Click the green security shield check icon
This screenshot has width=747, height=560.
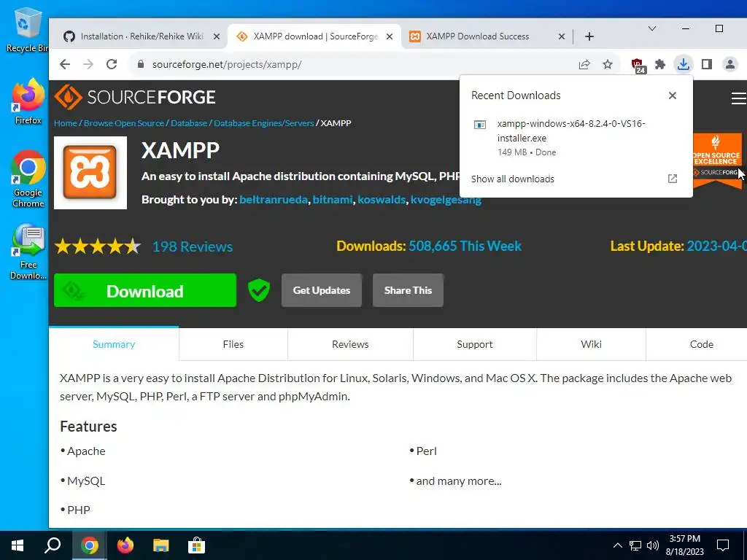(259, 290)
